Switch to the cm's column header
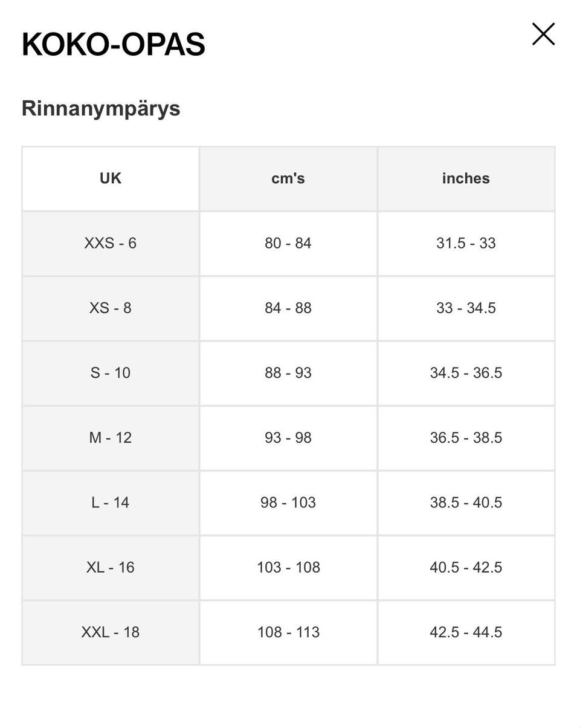The width and height of the screenshot is (580, 728). [x=288, y=178]
